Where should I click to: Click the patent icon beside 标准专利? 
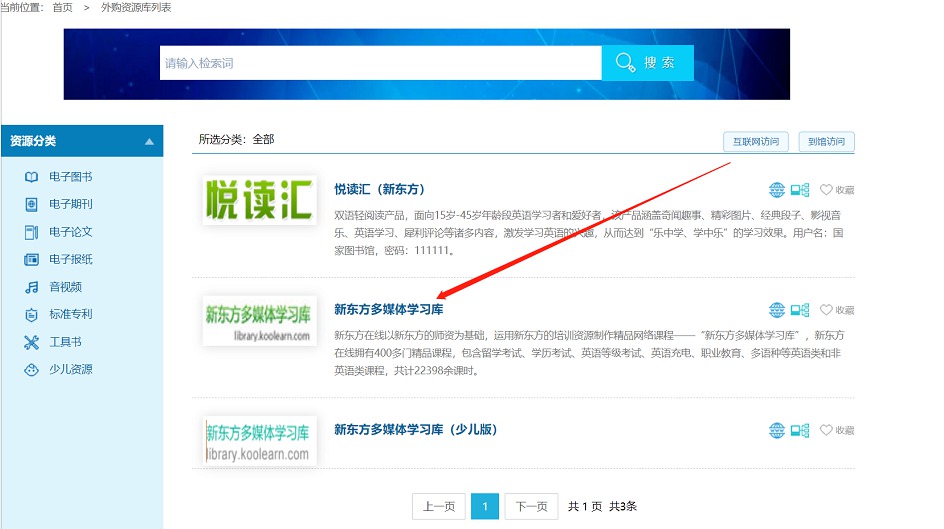click(31, 315)
